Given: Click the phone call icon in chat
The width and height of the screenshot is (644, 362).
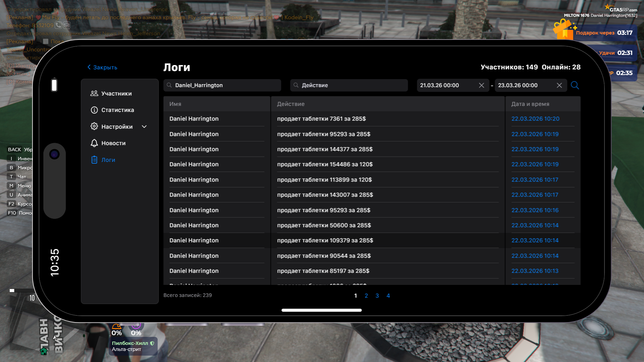Looking at the screenshot, I should [x=58, y=25].
